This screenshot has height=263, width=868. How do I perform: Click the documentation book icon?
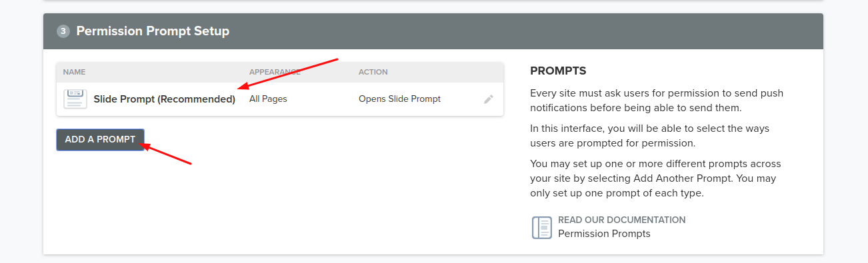(541, 227)
